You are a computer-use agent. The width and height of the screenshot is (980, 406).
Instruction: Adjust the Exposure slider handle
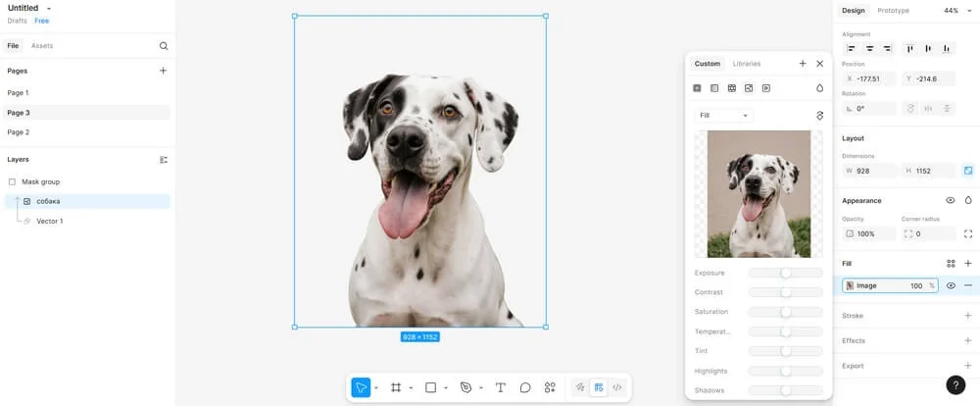click(786, 273)
